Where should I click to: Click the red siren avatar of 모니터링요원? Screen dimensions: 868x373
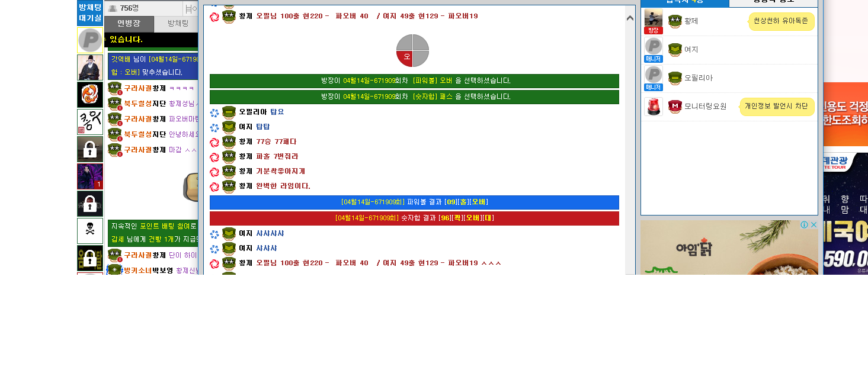pos(654,107)
